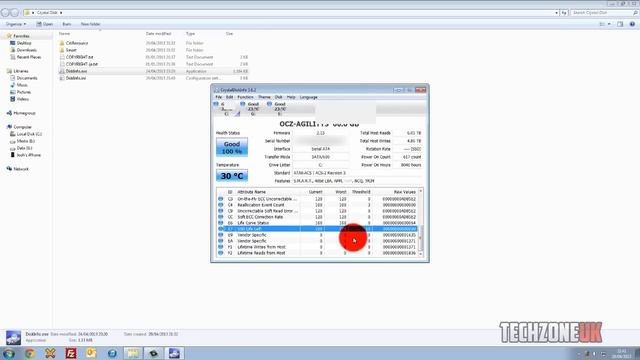Click status icon of Soft ECC Correction Rate row
This screenshot has width=640, height=360.
221,217
